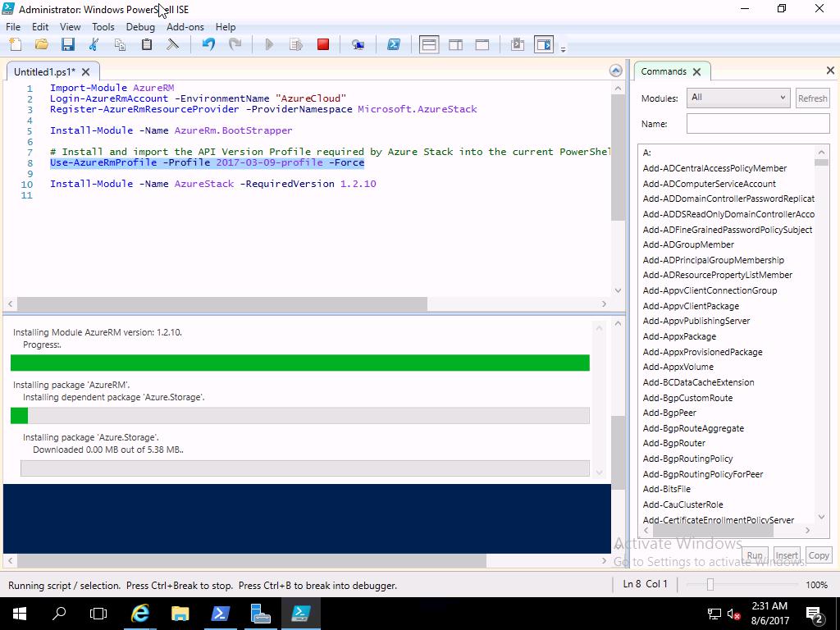This screenshot has width=840, height=630.
Task: Open the Debug menu
Action: tap(140, 27)
